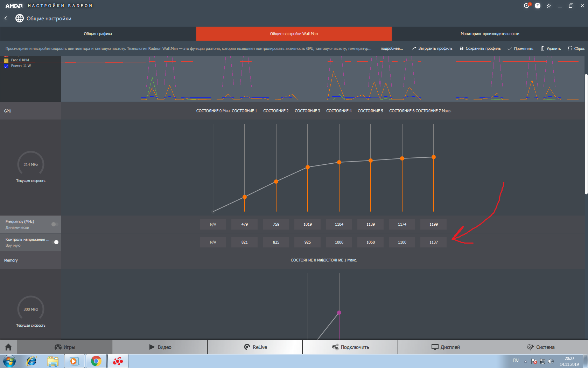Toggle the Power graph checkbox

coord(6,66)
